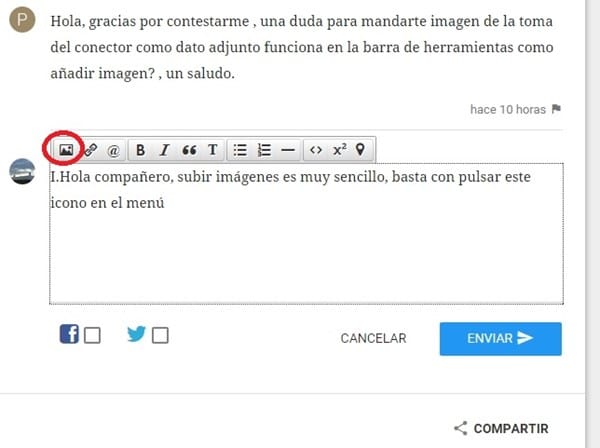Screen dimensions: 600x448
Task: Open the profile of user avatar P
Action: (x=22, y=19)
